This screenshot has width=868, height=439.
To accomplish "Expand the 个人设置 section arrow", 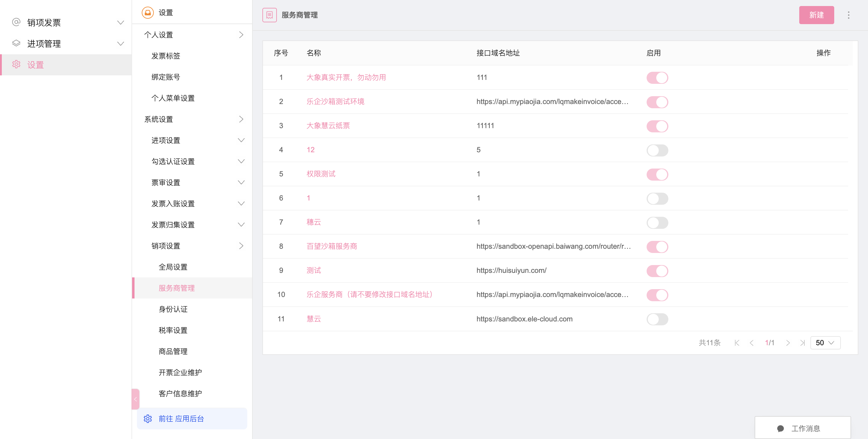I will point(241,35).
